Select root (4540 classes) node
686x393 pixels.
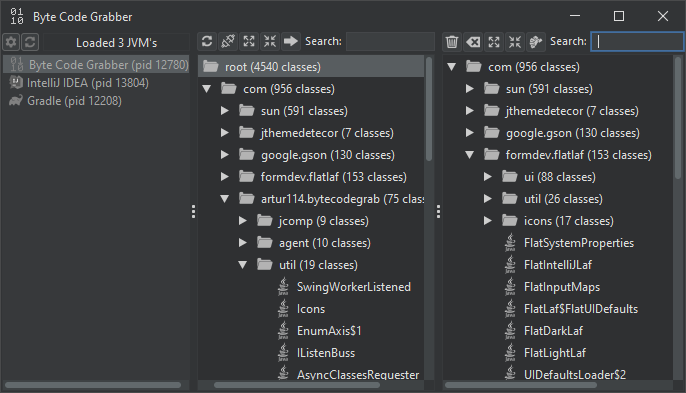[311, 67]
